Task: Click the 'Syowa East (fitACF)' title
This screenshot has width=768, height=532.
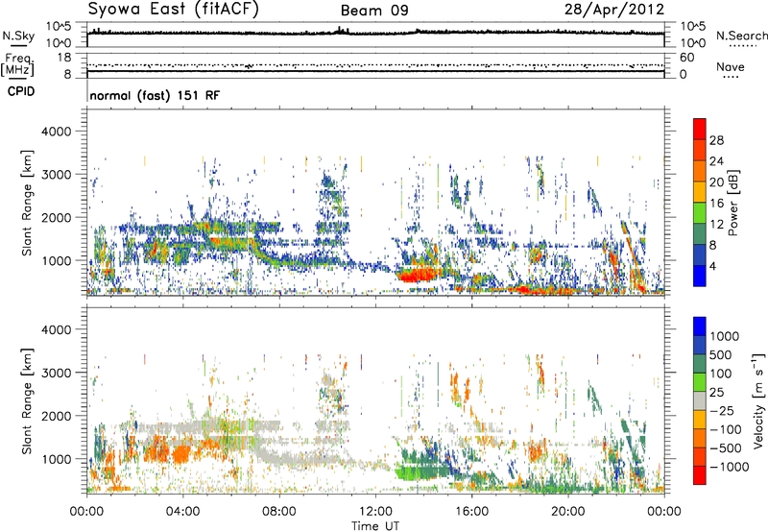Action: [174, 10]
